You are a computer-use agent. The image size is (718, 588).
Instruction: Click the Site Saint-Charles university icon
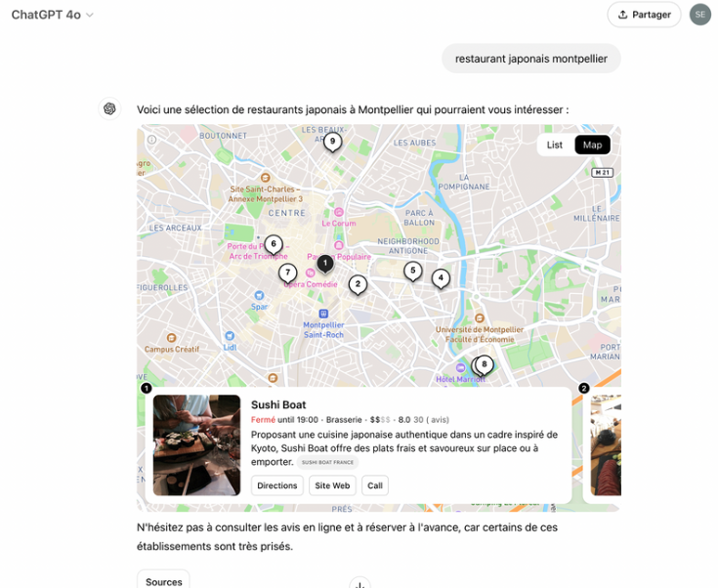tap(265, 178)
